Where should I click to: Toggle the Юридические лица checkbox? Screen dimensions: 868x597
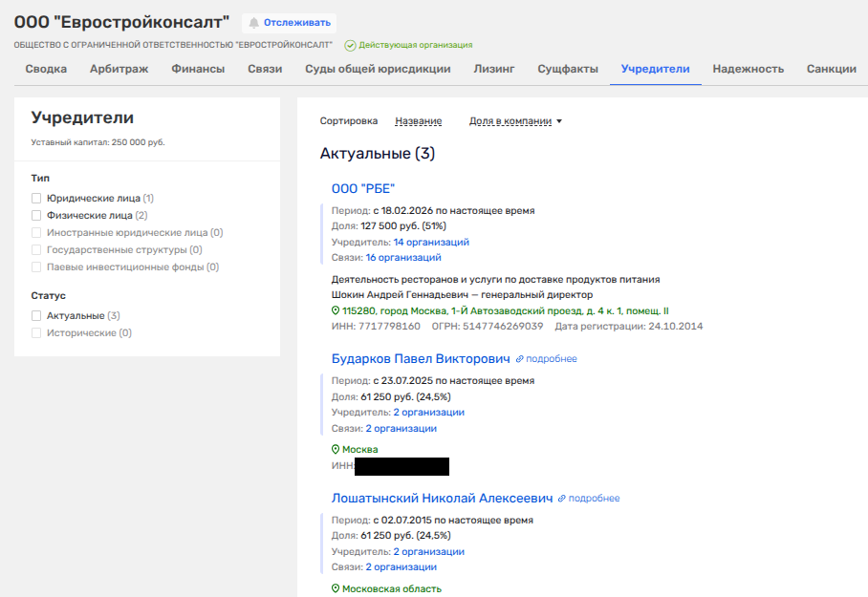pyautogui.click(x=36, y=198)
